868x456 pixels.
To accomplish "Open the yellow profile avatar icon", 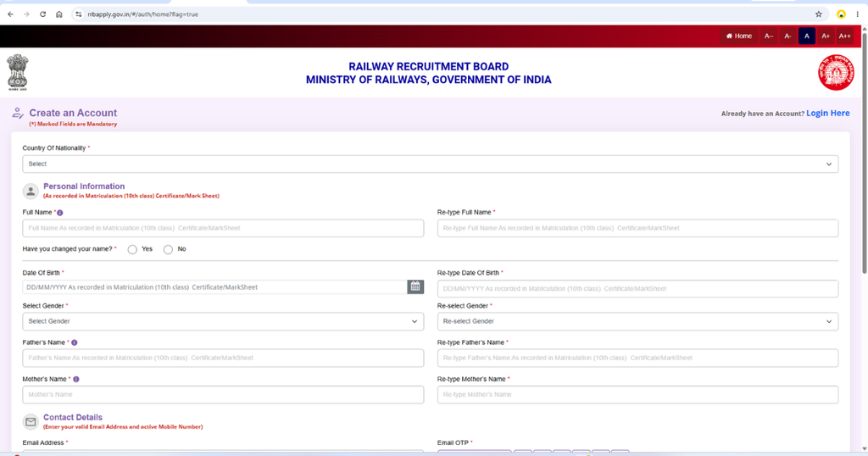I will pyautogui.click(x=841, y=14).
